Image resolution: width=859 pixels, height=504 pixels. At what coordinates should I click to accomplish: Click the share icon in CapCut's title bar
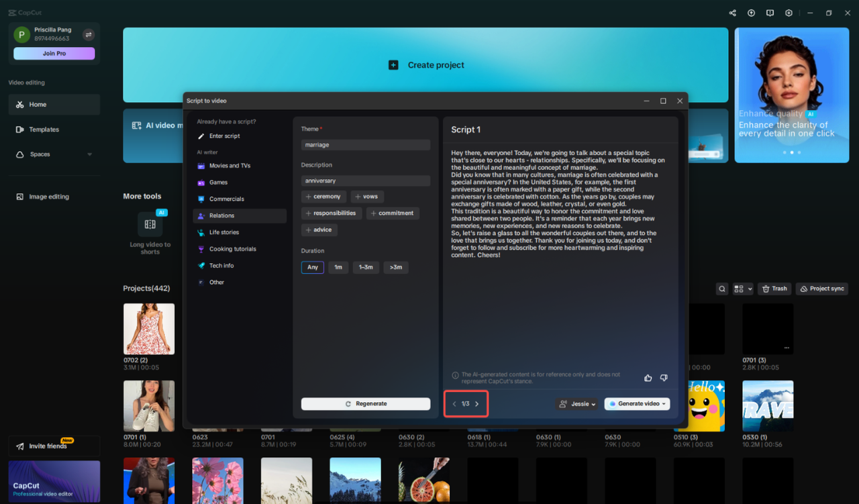tap(732, 13)
